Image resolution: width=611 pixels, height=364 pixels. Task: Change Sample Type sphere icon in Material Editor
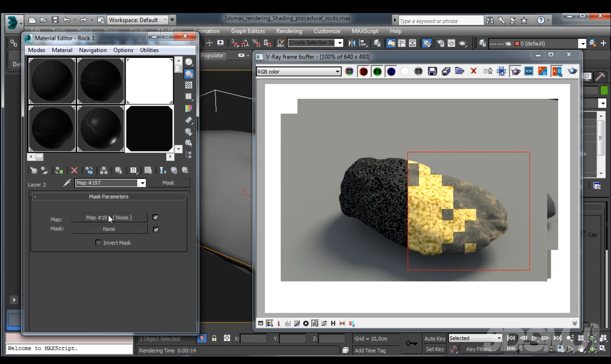click(189, 62)
